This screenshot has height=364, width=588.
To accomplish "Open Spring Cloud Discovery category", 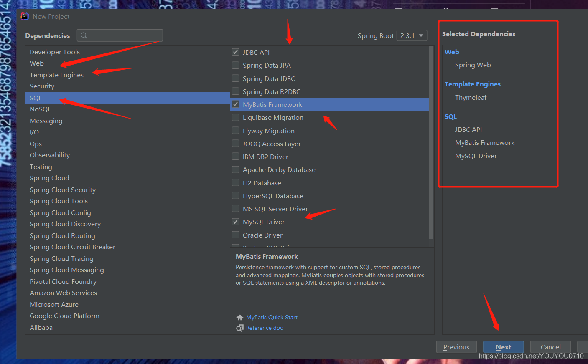I will 127,224.
